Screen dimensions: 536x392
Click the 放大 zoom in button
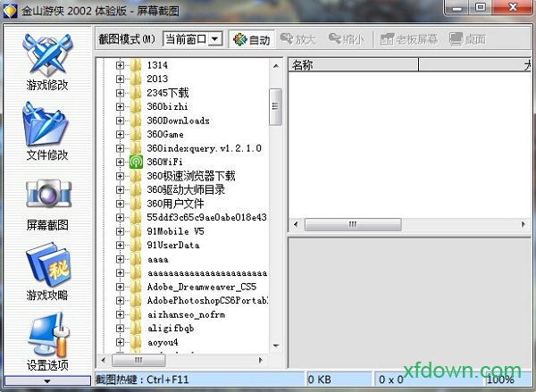[298, 39]
